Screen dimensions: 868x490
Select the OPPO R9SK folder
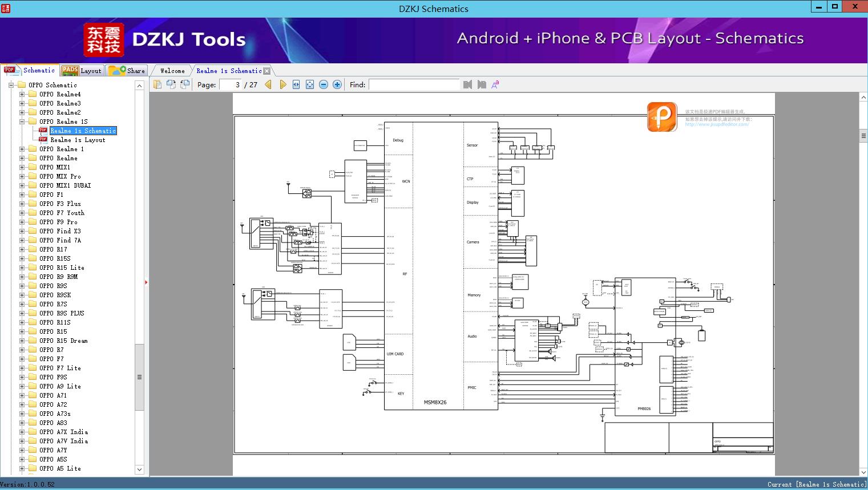click(55, 295)
